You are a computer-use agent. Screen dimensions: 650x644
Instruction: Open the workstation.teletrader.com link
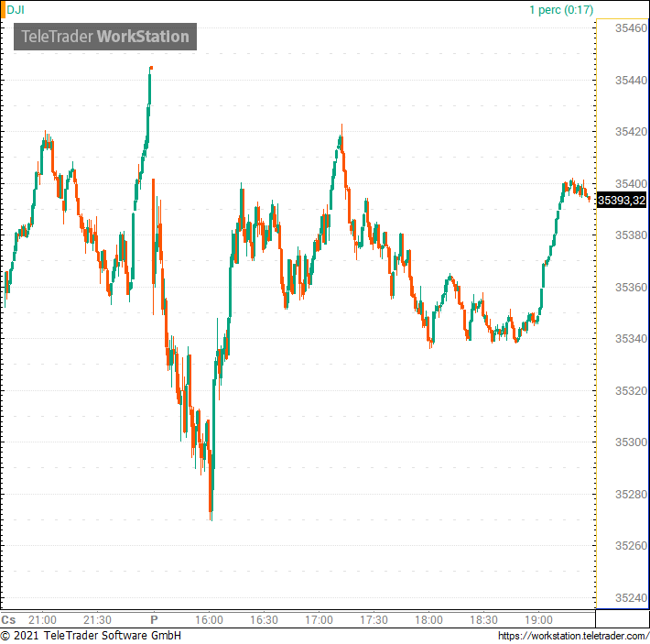573,636
